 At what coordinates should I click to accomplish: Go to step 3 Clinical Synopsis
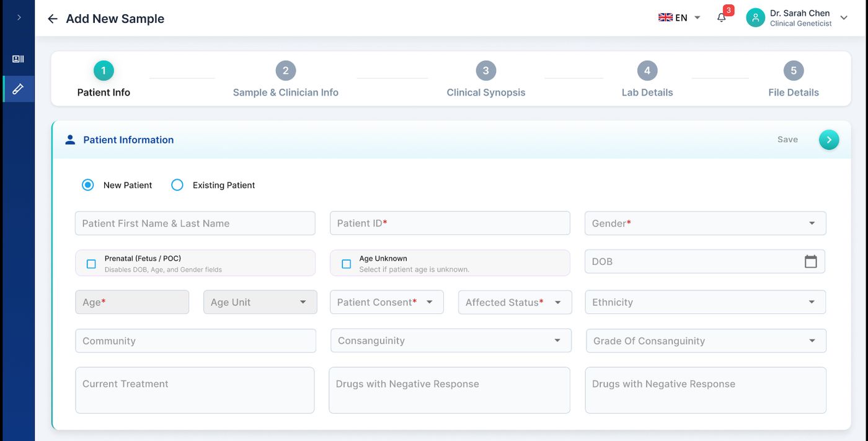pyautogui.click(x=486, y=81)
